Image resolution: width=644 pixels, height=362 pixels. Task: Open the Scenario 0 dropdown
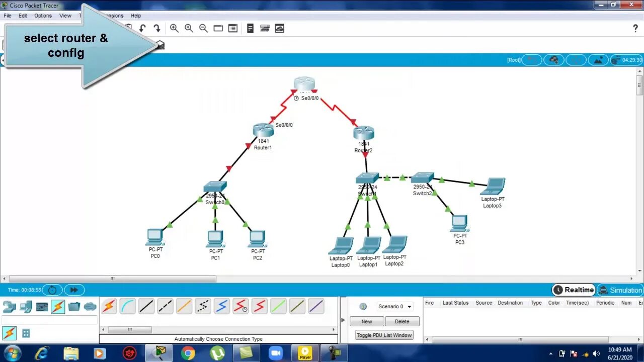395,306
